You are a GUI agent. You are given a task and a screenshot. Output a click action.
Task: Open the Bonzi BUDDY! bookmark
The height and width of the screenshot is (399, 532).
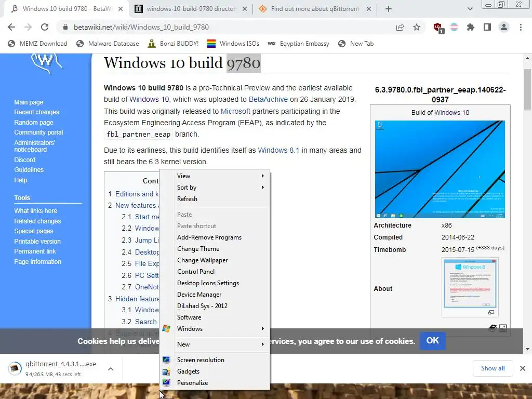pyautogui.click(x=173, y=44)
